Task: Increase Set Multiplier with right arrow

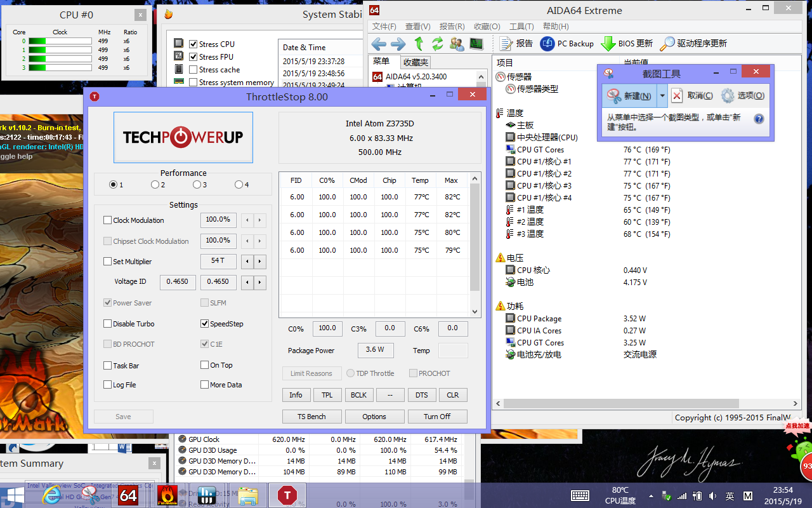Action: [260, 262]
